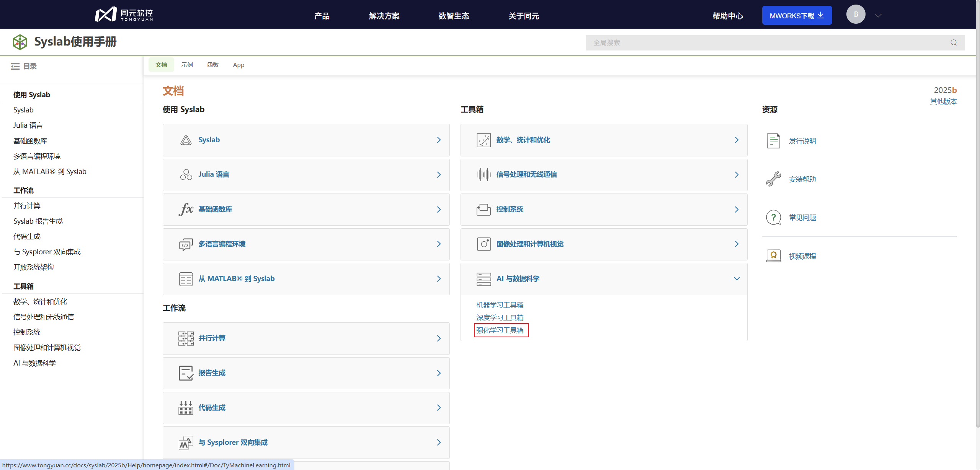
Task: Click the 多语言编程环境 code chat icon
Action: click(186, 244)
